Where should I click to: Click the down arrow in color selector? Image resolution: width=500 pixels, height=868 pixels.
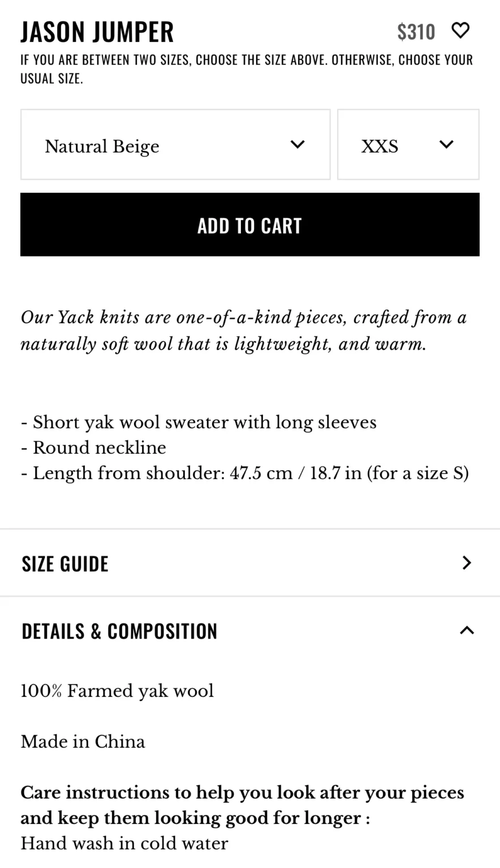point(298,145)
